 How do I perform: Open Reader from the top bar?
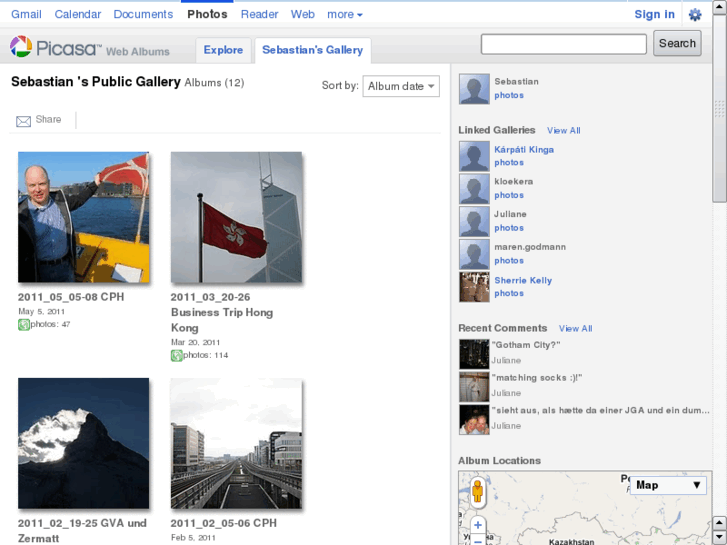[x=260, y=14]
